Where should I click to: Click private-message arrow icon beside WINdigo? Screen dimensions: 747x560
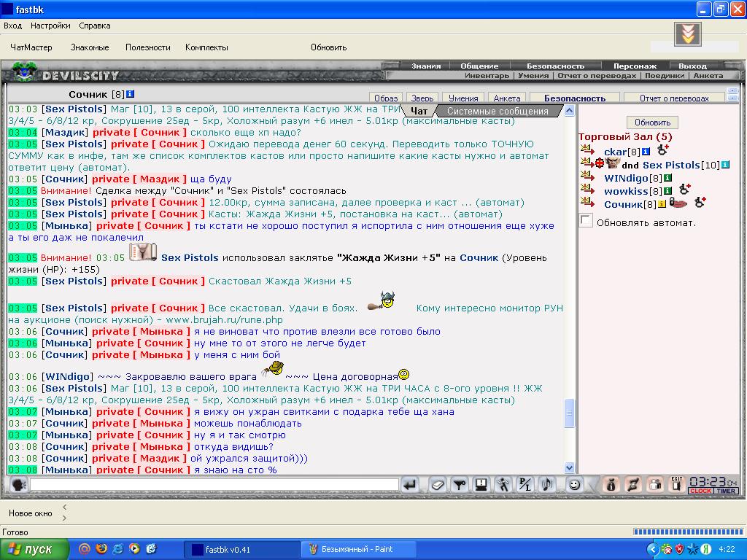pyautogui.click(x=587, y=176)
